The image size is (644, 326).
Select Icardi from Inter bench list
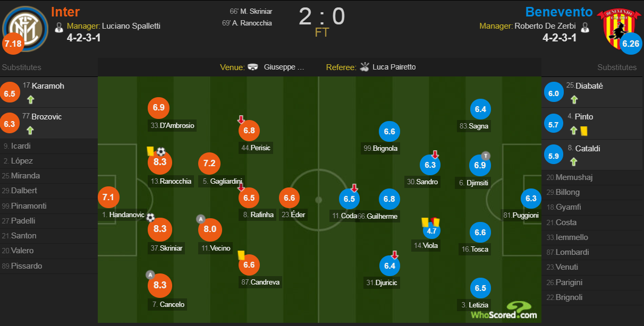click(49, 146)
